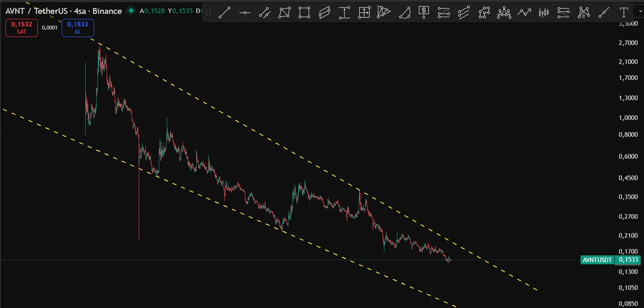644x308 pixels.
Task: Select the Bars Pattern tool
Action: click(x=544, y=13)
